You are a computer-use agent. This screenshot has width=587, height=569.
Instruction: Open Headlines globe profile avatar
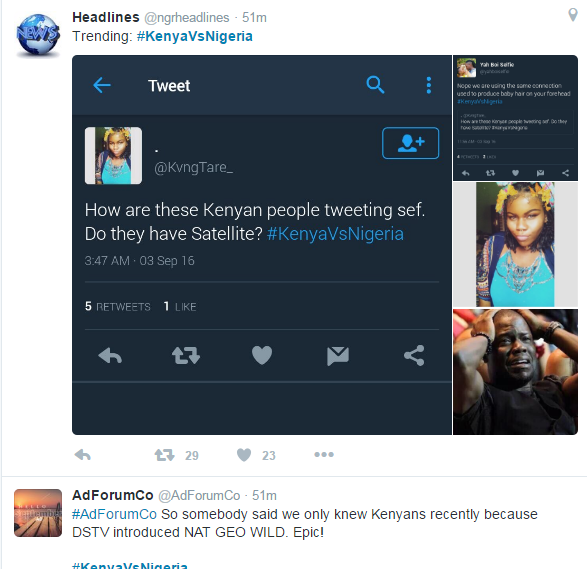(x=37, y=36)
